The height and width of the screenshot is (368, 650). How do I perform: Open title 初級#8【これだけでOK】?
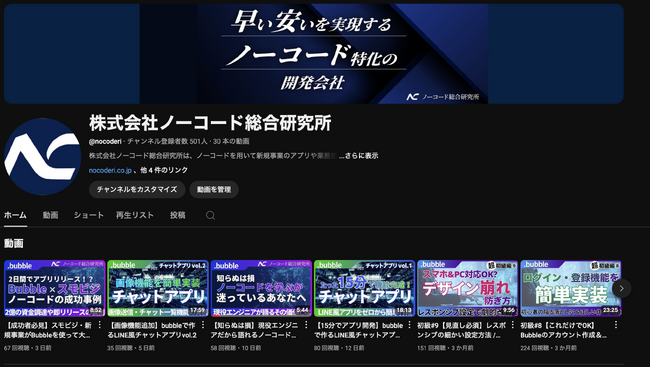[564, 330]
